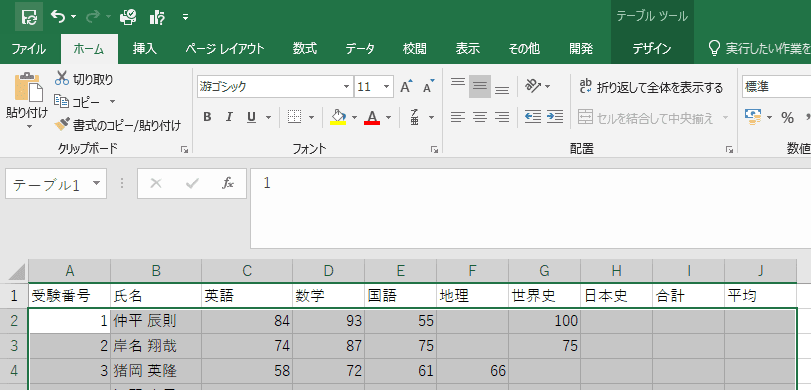Customize the quick access toolbar dropdown

(186, 18)
